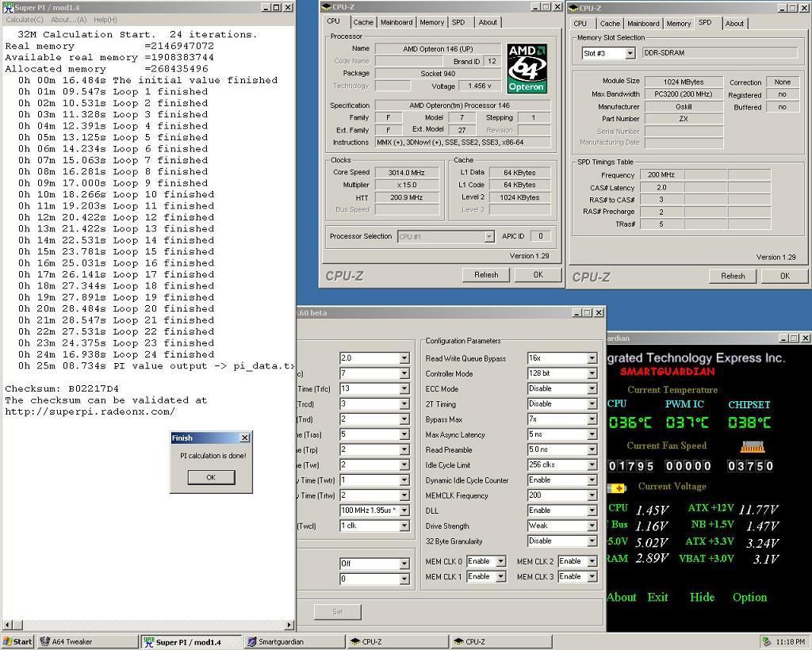Click Option in SmartGuardian
This screenshot has width=812, height=650.
[x=749, y=597]
